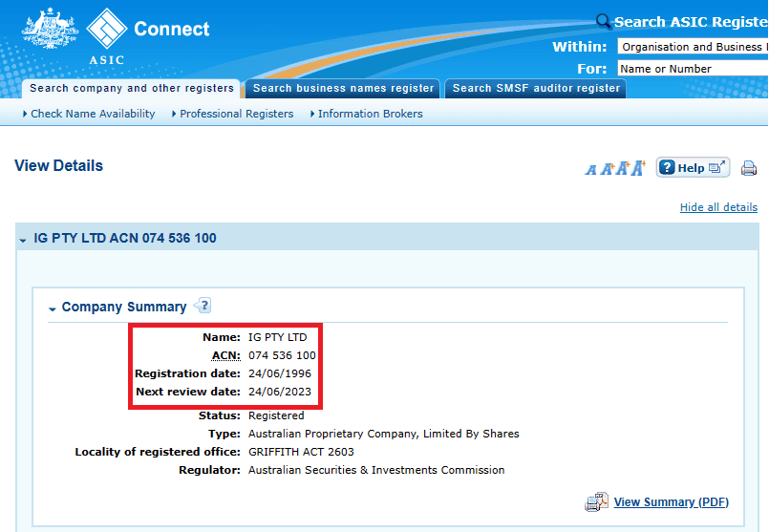Set the largest font size A+ icon
The image size is (769, 532).
638,168
